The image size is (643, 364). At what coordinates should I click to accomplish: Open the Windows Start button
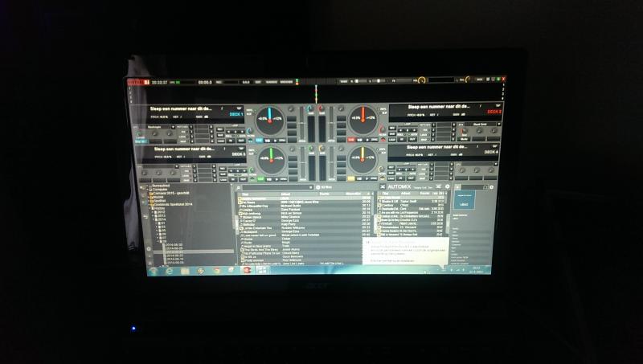click(153, 272)
